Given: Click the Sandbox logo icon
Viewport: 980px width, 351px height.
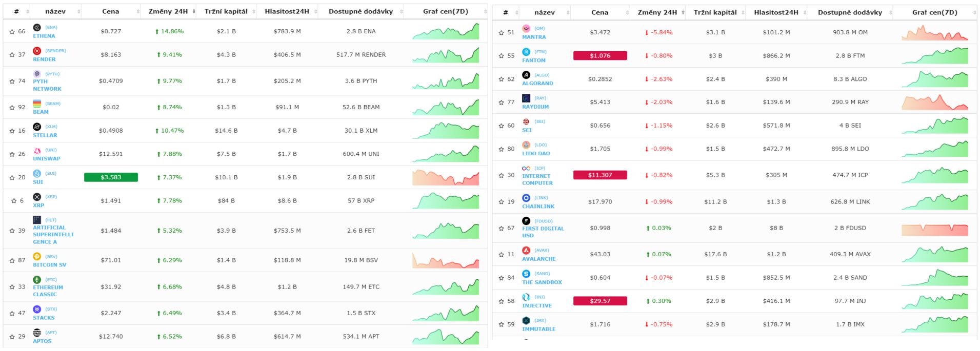Looking at the screenshot, I should point(526,274).
